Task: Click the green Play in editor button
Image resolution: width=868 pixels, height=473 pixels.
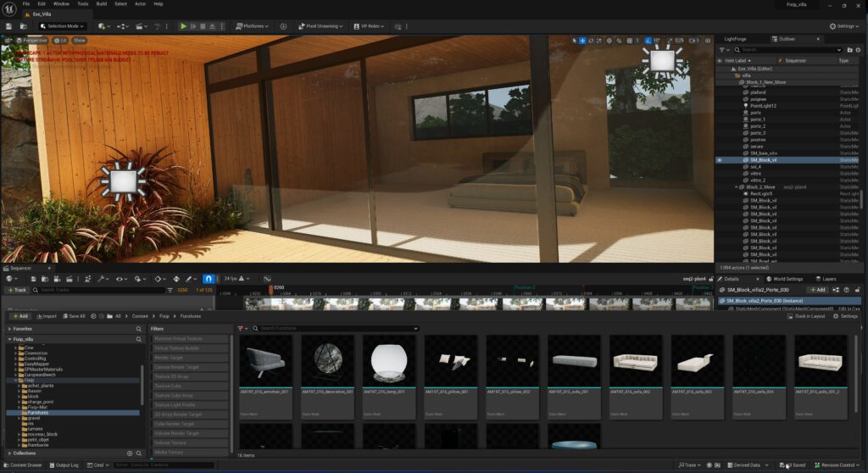Action: 183,26
